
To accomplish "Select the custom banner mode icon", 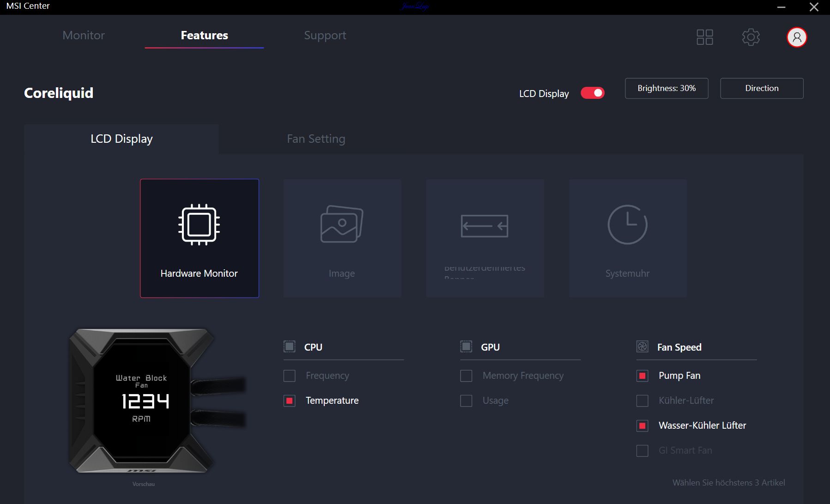I will (x=485, y=226).
